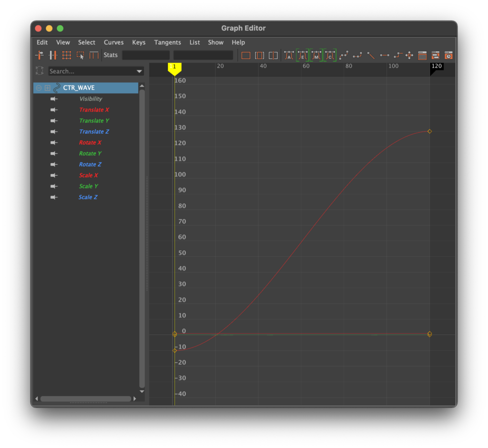Apply Linear tangents from the toolbar
The height and width of the screenshot is (448, 488).
pyautogui.click(x=371, y=55)
